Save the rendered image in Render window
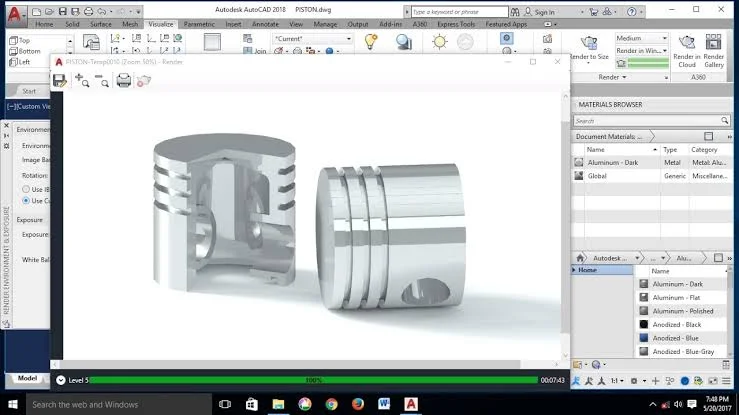This screenshot has height=415, width=739. click(x=59, y=81)
